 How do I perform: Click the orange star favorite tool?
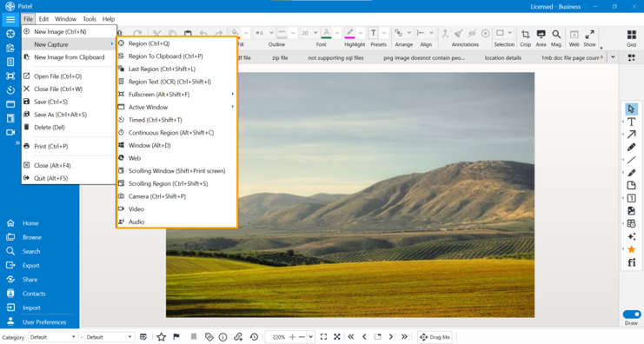point(631,249)
